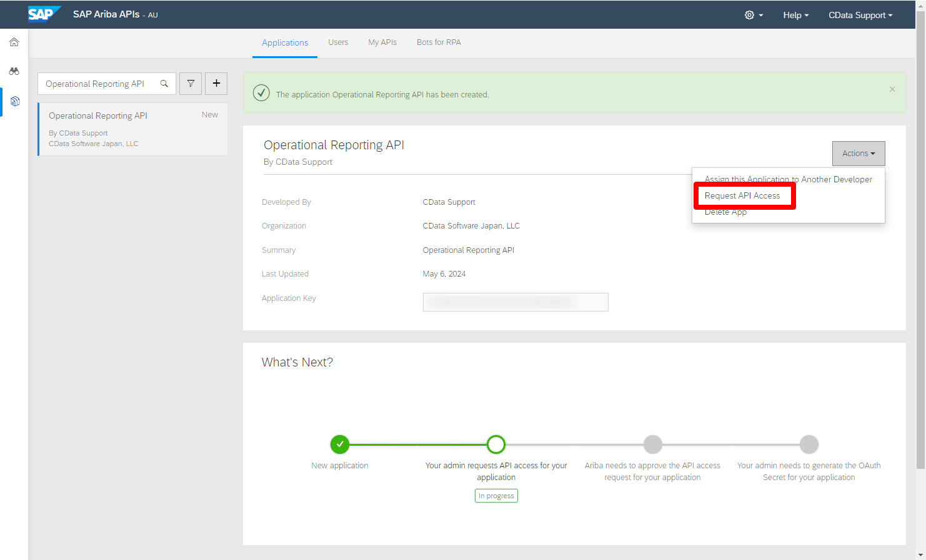Click the What's Next? heading
926x560 pixels.
pos(297,363)
